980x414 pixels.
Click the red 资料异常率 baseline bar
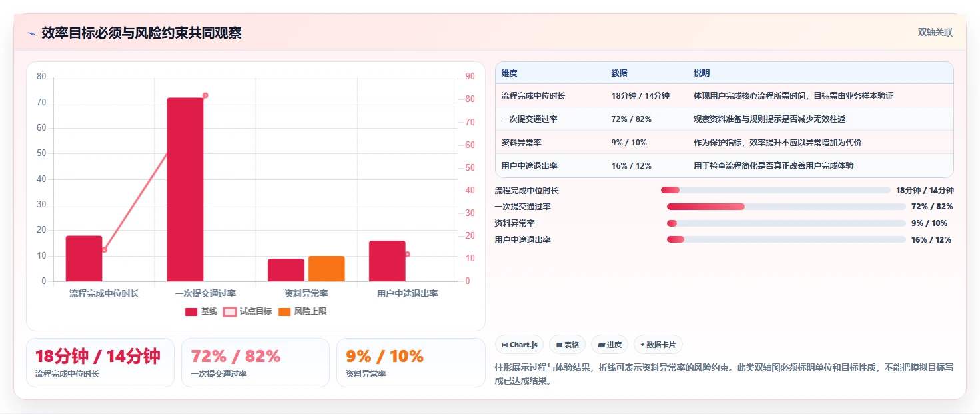coord(286,270)
